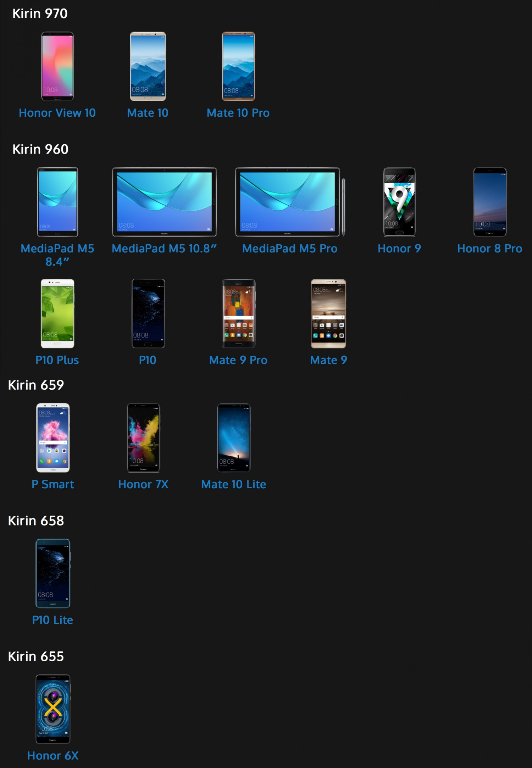Click the Kirin 659 section heading
This screenshot has height=768, width=532.
pos(36,385)
